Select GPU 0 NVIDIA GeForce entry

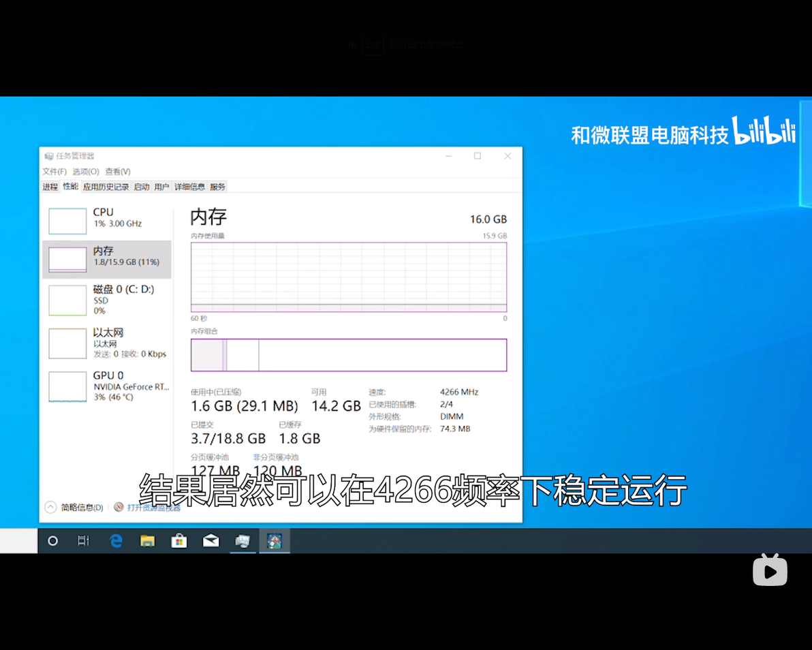pyautogui.click(x=107, y=386)
